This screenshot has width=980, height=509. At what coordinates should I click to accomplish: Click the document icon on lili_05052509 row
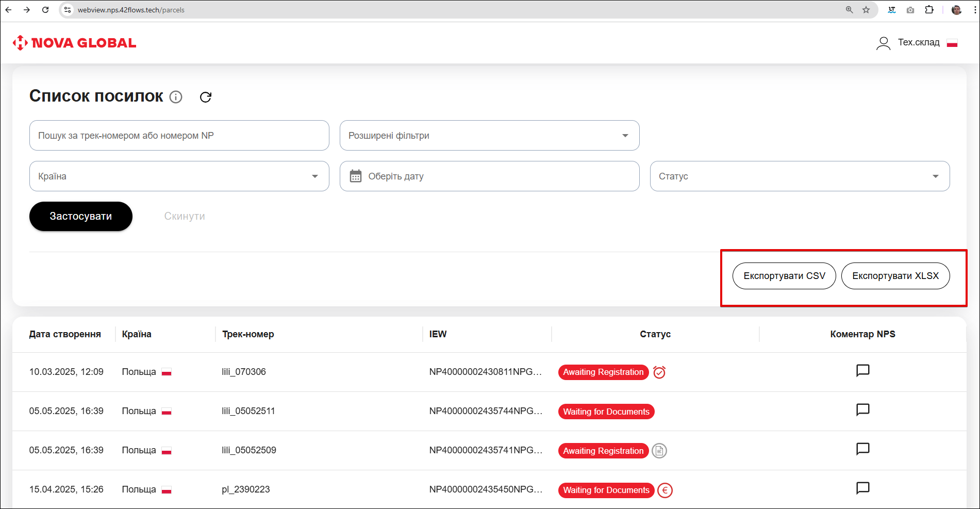click(659, 451)
